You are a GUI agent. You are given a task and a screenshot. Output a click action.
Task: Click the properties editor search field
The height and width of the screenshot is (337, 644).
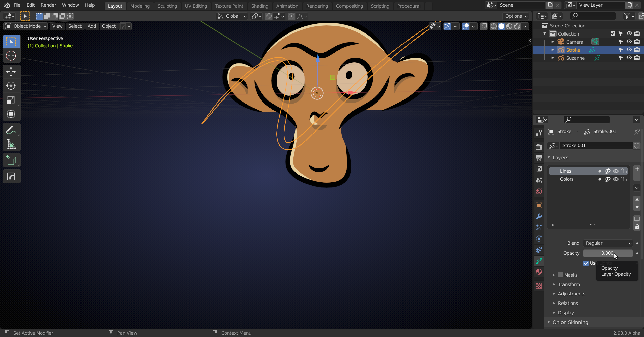pos(586,120)
